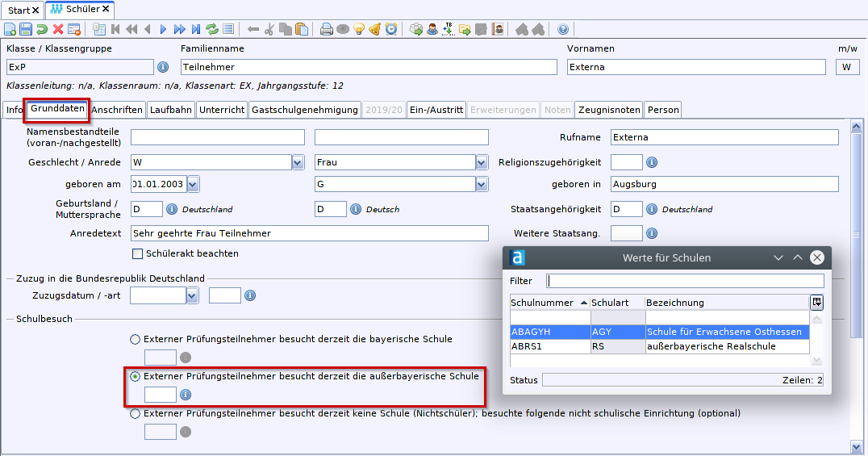
Task: Open the Person tab
Action: coord(663,110)
